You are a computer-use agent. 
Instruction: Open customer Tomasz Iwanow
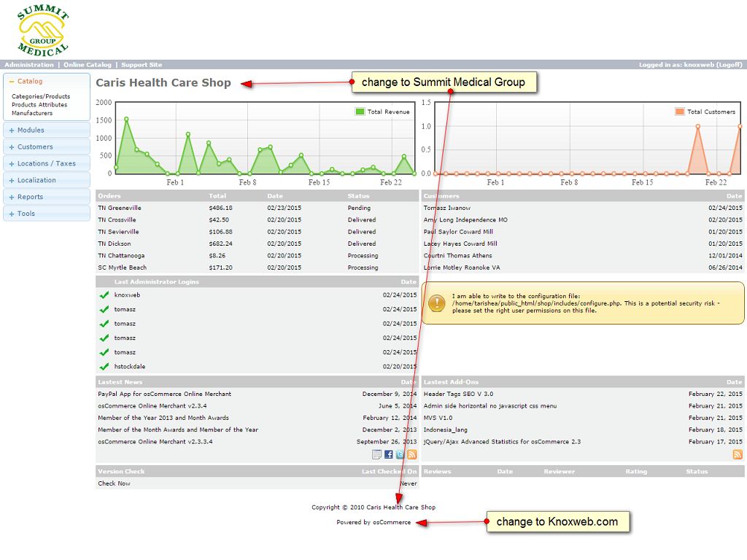[447, 208]
